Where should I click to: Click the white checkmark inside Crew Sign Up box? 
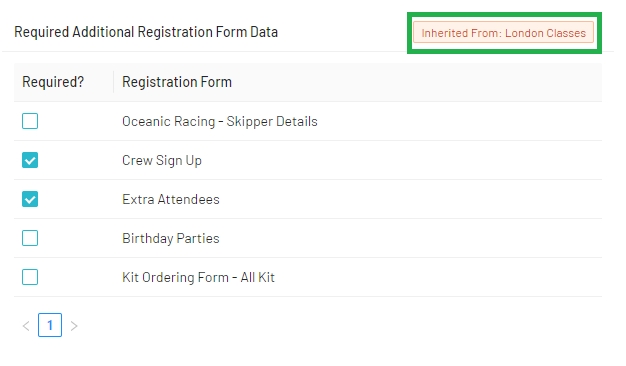tap(30, 160)
